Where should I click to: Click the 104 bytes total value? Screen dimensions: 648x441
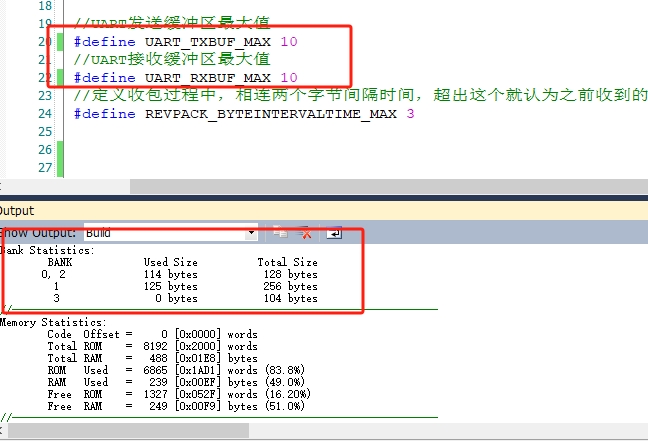[291, 298]
